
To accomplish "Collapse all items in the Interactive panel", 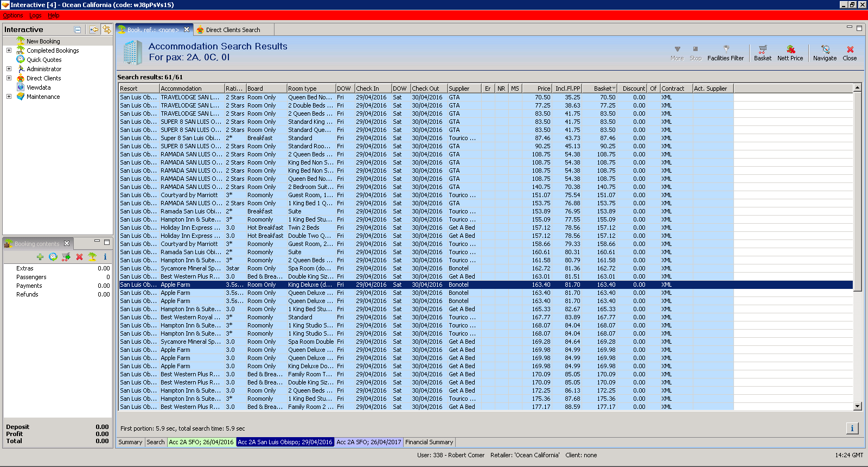I will [x=78, y=30].
